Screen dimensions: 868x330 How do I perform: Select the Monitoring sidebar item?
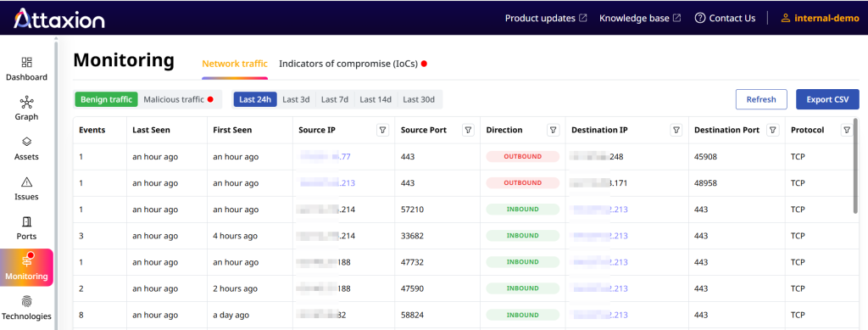[26, 267]
